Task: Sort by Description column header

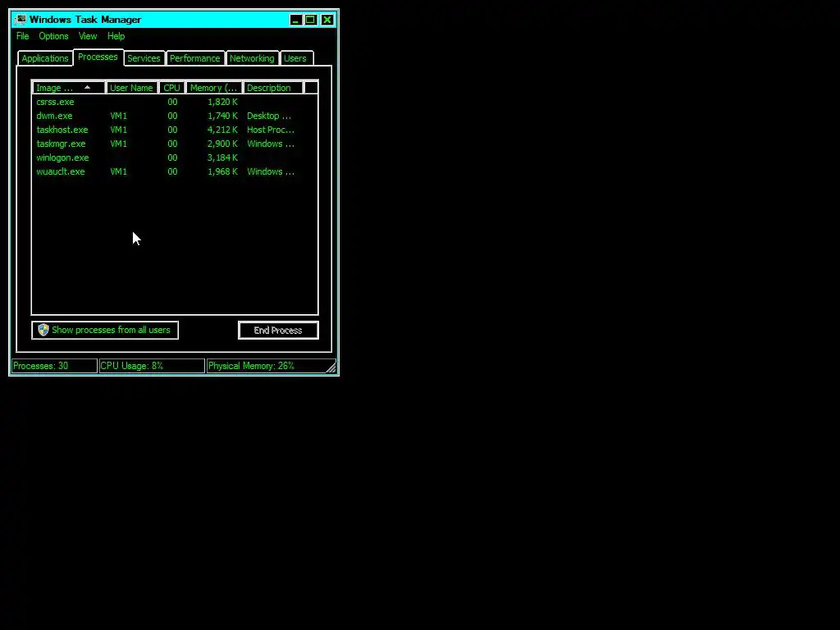Action: click(273, 88)
